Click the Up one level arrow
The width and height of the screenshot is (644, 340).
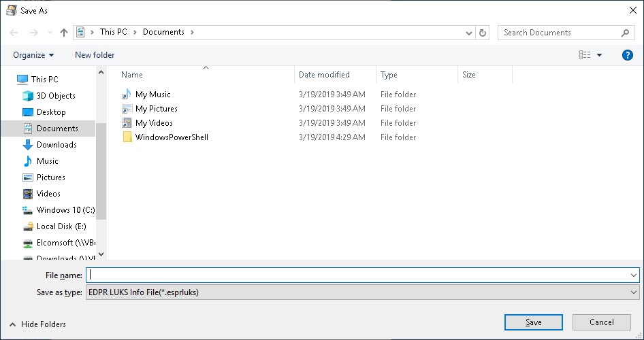tap(64, 33)
